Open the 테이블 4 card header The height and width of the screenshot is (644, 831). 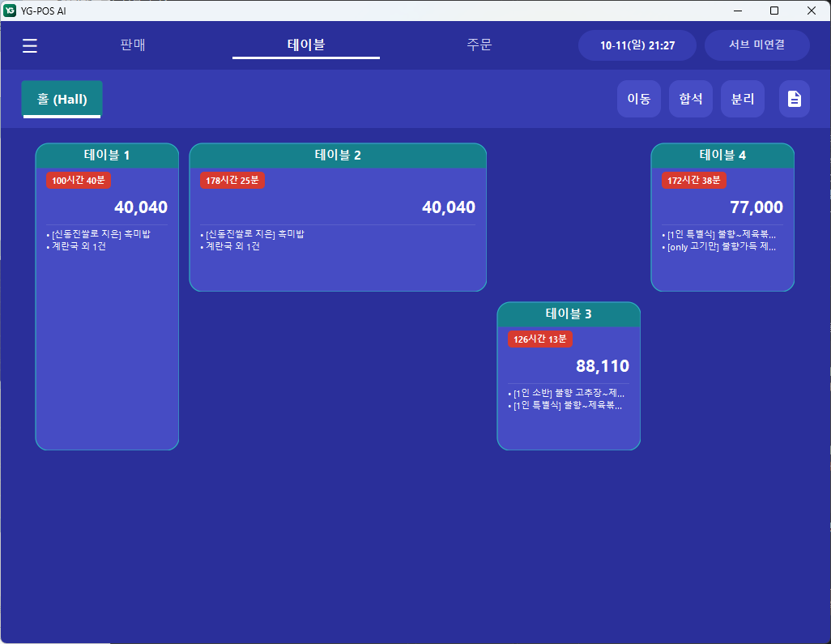[x=722, y=156]
